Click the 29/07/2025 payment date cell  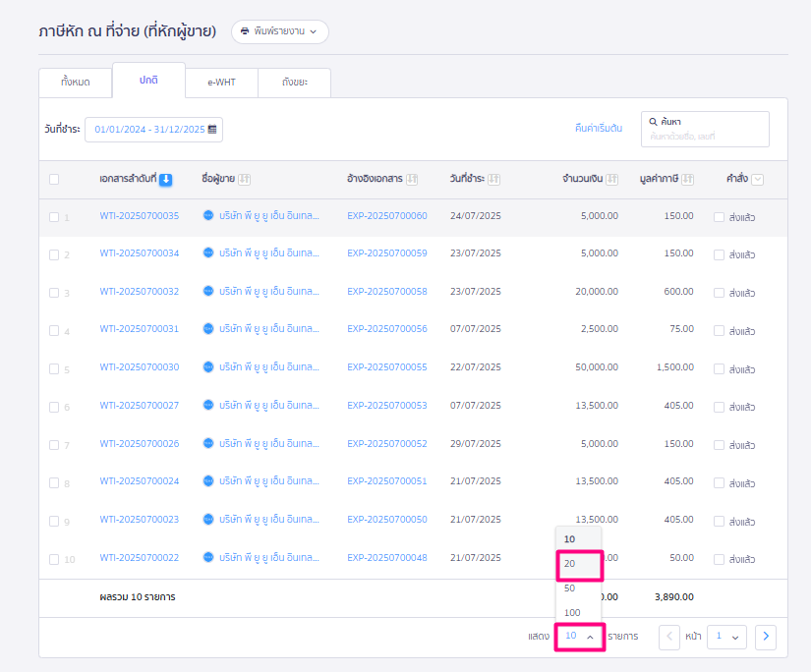[476, 443]
